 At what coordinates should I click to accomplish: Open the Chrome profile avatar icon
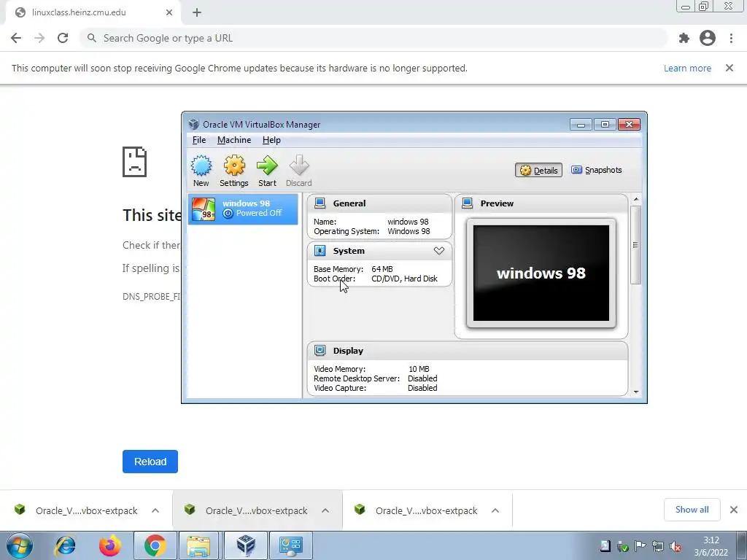(708, 38)
